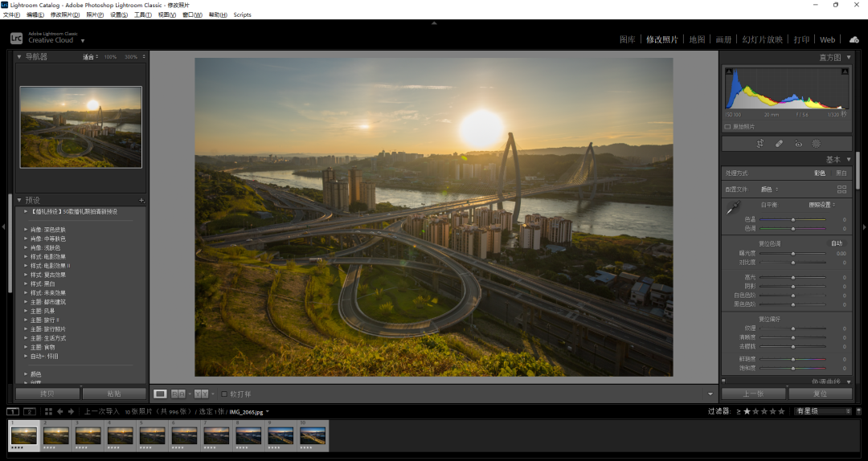The width and height of the screenshot is (868, 461).
Task: Activate the Red Eye Correction tool
Action: tap(798, 144)
